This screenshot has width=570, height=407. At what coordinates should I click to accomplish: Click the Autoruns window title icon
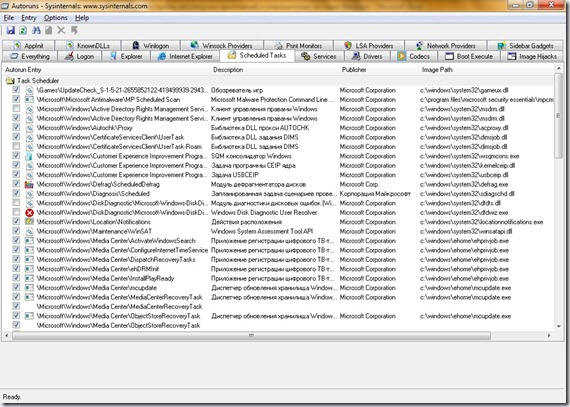tap(5, 6)
